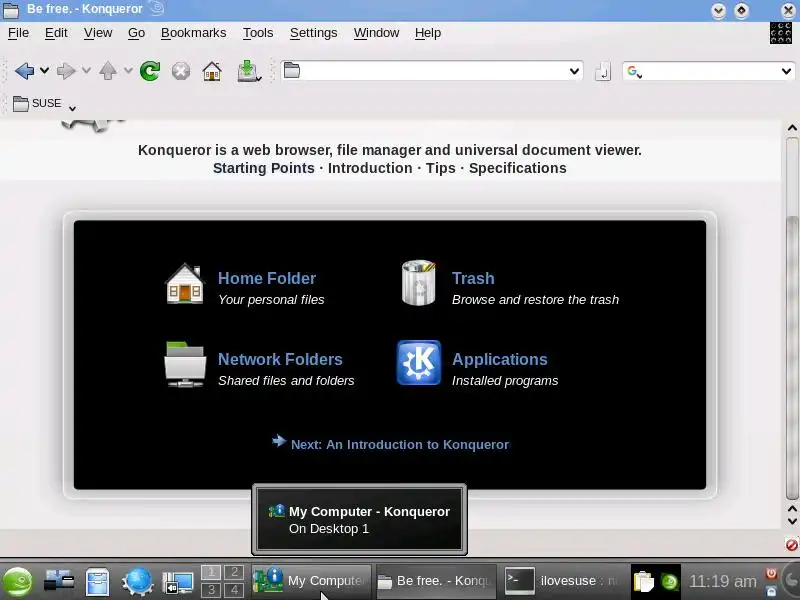Image resolution: width=800 pixels, height=600 pixels.
Task: Click the Stop loading icon
Action: (181, 71)
